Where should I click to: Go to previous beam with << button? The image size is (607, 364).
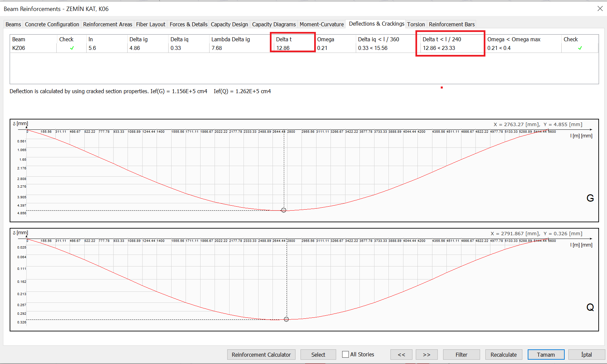pyautogui.click(x=401, y=354)
